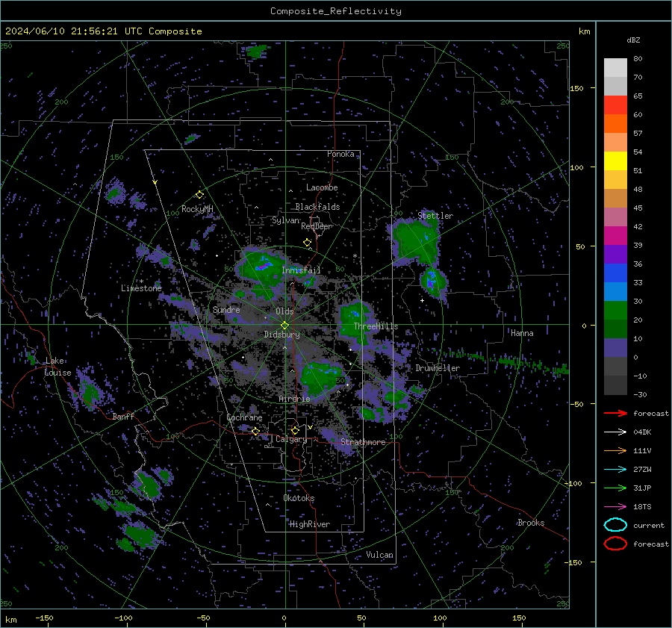The image size is (672, 628).
Task: Click the Strathmore city label
Action: [x=363, y=442]
